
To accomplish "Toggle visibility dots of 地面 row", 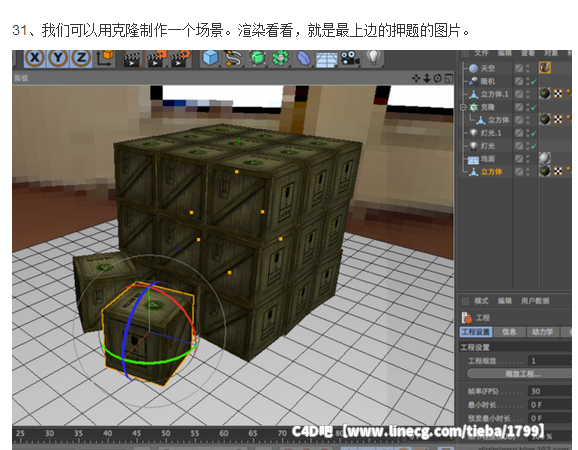I will [x=528, y=159].
